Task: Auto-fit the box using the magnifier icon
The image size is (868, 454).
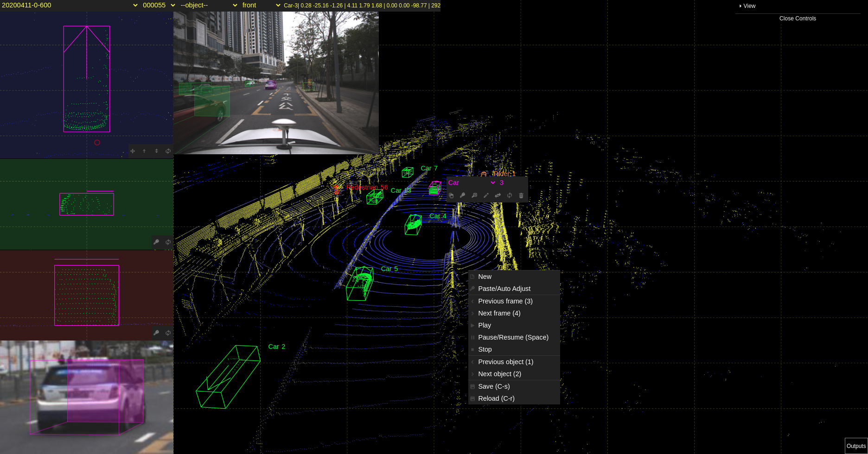Action: (x=474, y=195)
